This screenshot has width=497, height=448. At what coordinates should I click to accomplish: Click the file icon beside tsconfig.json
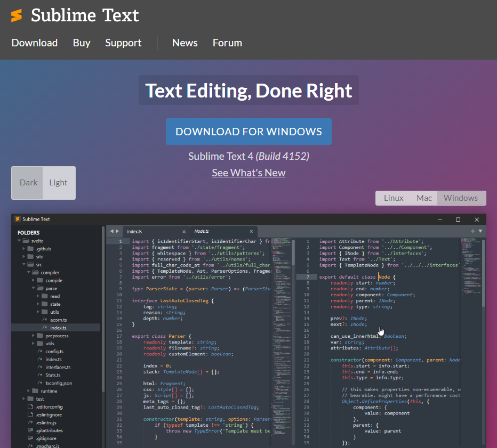tap(40, 383)
